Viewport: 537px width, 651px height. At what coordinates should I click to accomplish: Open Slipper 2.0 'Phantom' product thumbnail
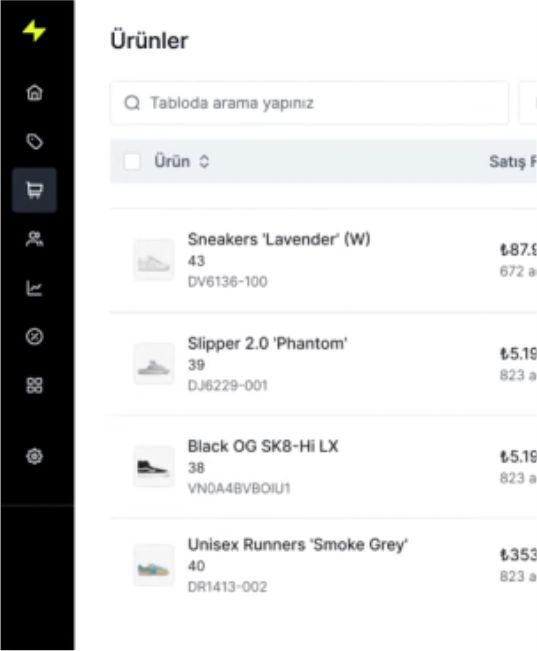[x=154, y=364]
